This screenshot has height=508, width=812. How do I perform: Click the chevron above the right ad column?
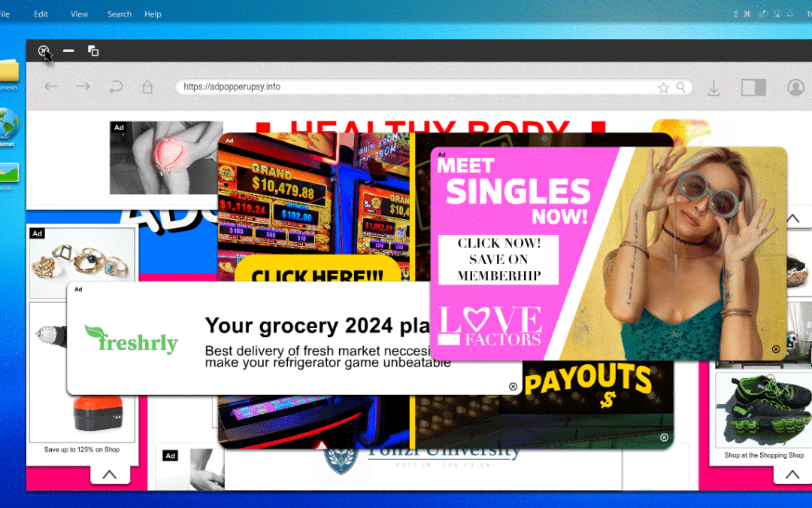(792, 219)
